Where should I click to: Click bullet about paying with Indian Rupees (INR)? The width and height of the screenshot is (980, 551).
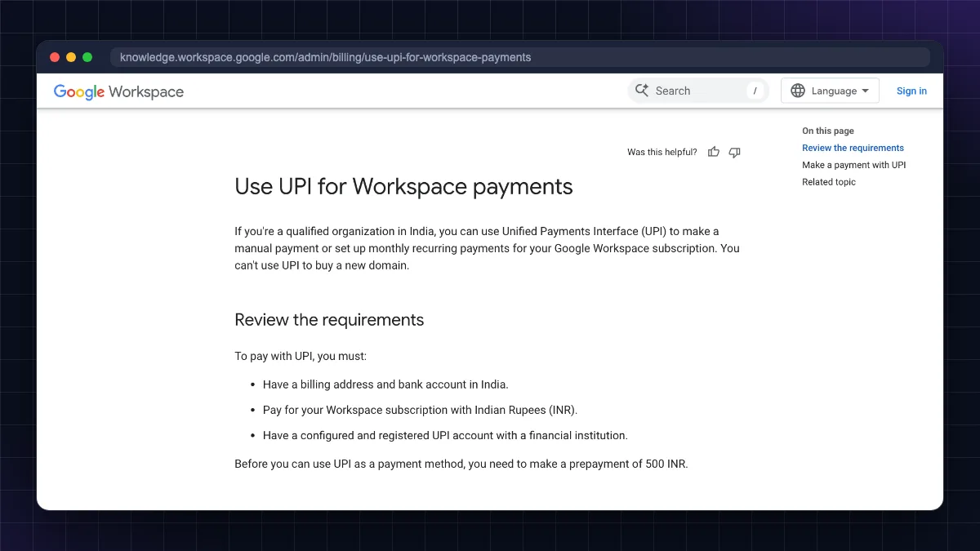click(420, 410)
